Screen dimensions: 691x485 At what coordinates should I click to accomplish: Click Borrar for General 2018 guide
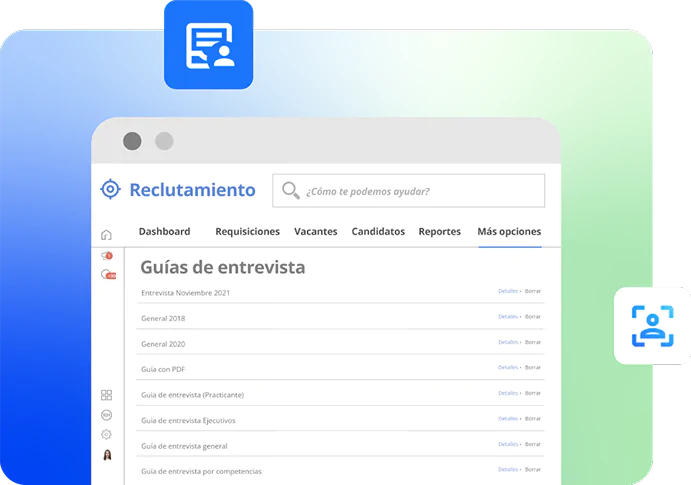coord(533,317)
